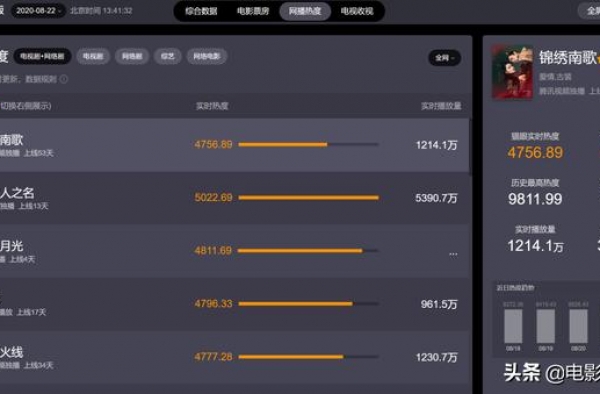Open the 全网 platform dropdown
600x394 pixels.
(x=444, y=58)
